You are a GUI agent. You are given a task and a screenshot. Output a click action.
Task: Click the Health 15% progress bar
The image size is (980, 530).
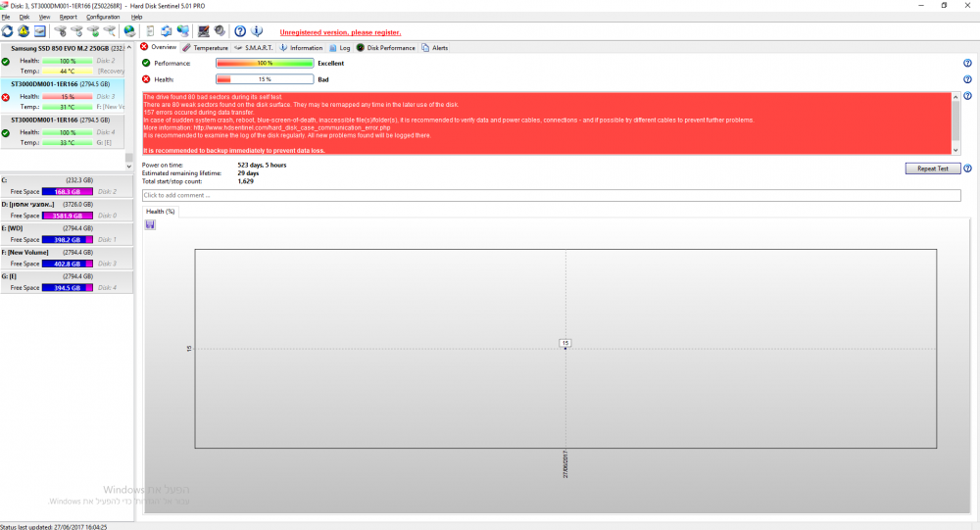[265, 79]
